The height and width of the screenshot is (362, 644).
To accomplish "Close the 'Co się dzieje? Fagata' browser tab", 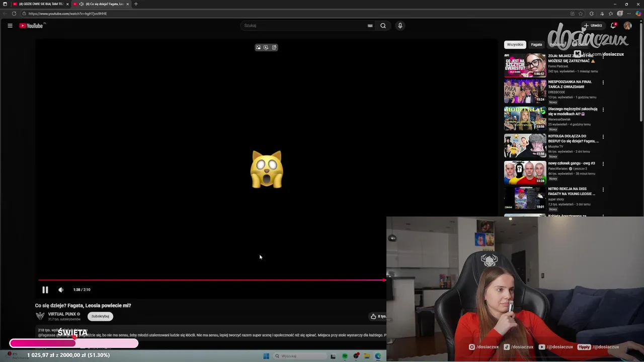I will tap(127, 4).
